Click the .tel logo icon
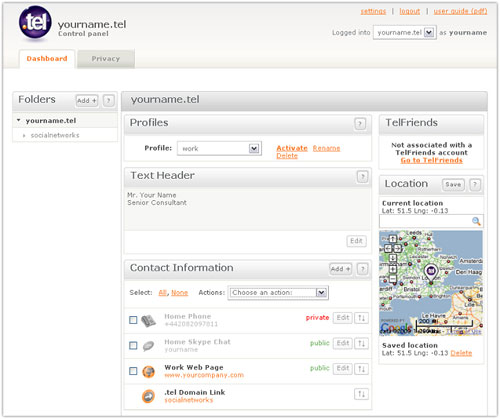500x419 pixels. (35, 23)
